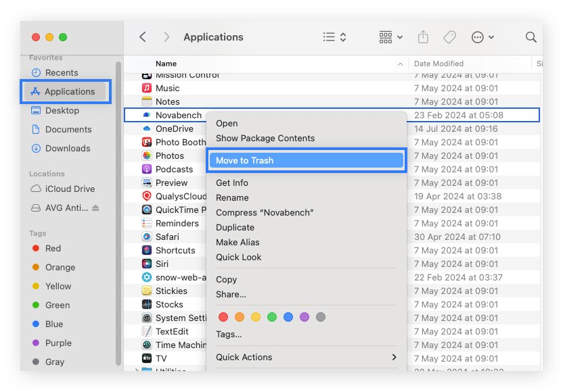
Task: Filter by the Red tag
Action: [47, 249]
